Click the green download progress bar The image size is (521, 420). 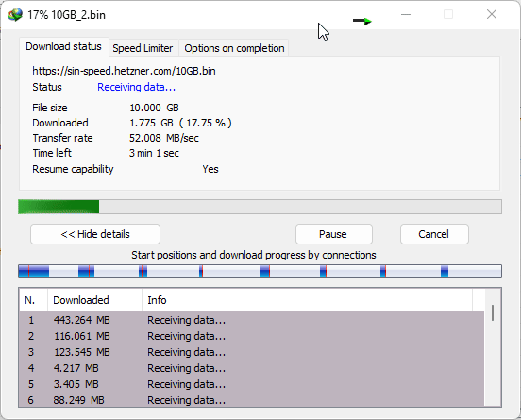click(260, 207)
